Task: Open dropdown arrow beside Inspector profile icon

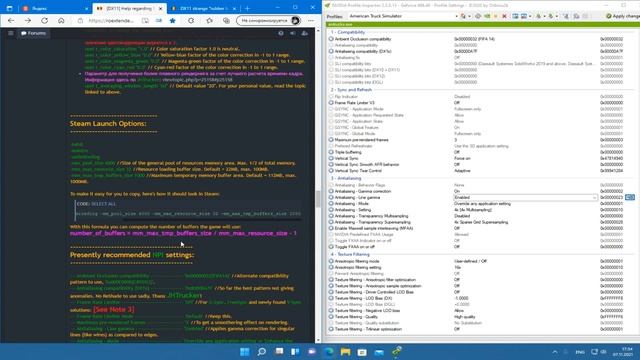Action: click(469, 16)
